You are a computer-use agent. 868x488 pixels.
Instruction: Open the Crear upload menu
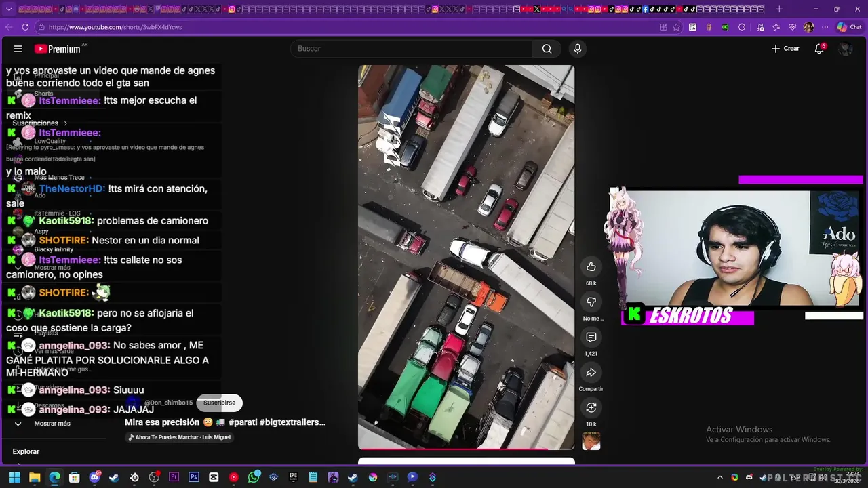785,49
